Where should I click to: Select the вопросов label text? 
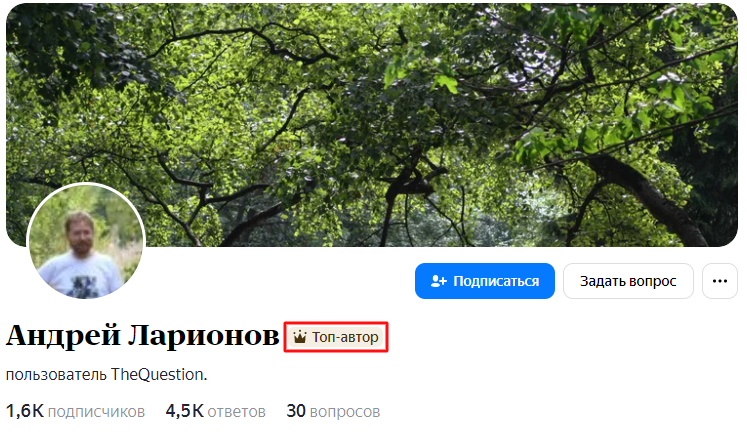point(345,412)
